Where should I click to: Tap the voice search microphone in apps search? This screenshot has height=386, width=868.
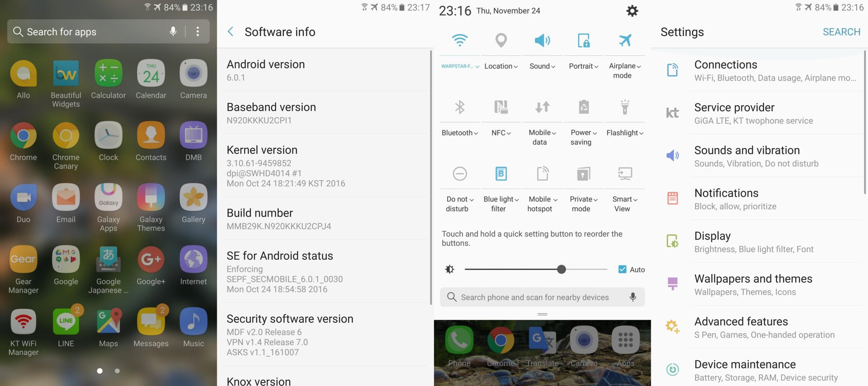(x=173, y=31)
